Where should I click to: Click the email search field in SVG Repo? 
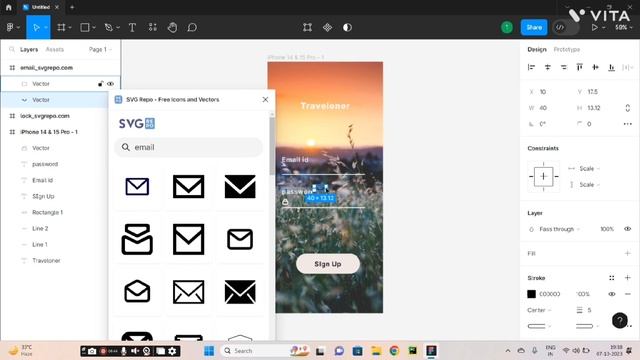(189, 147)
